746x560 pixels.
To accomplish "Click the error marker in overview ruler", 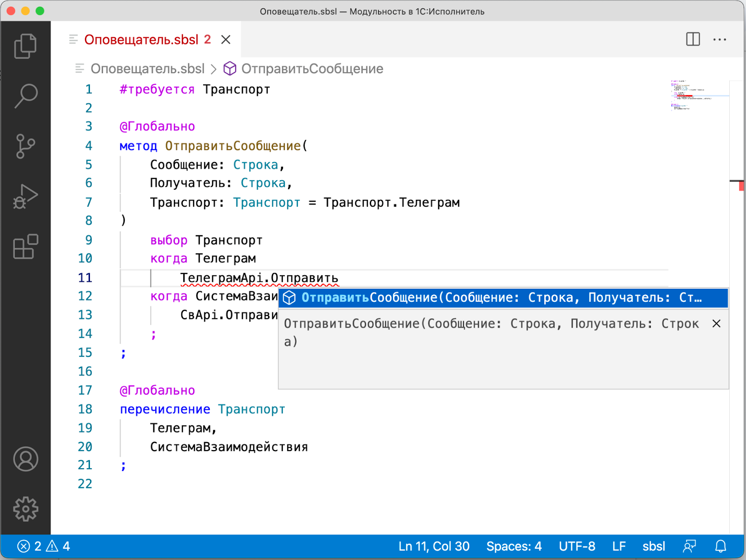I will click(x=741, y=186).
